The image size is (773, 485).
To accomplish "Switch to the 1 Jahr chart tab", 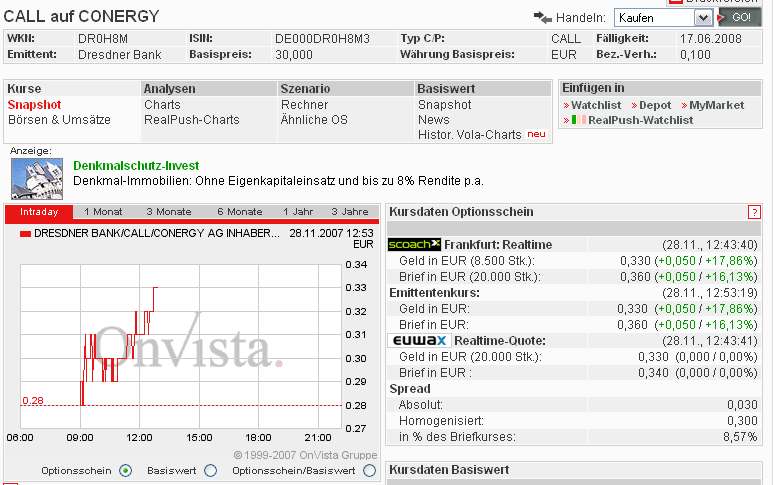I will pos(298,212).
